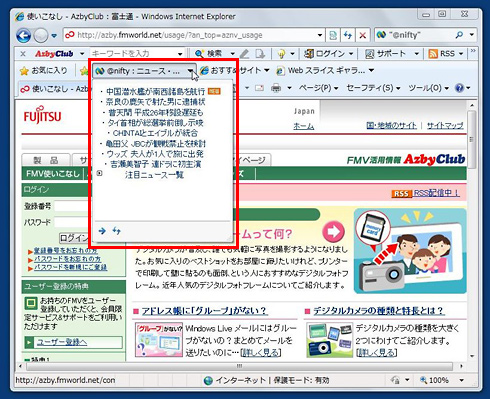
Task: Click the lightbulb icon in AzbyClub toolbar
Action: coord(282,53)
